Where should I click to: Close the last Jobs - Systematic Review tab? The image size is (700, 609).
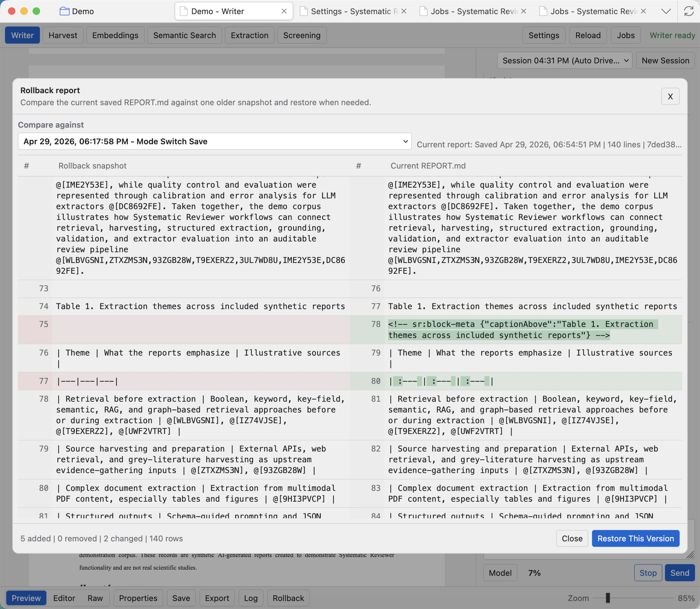tap(643, 11)
